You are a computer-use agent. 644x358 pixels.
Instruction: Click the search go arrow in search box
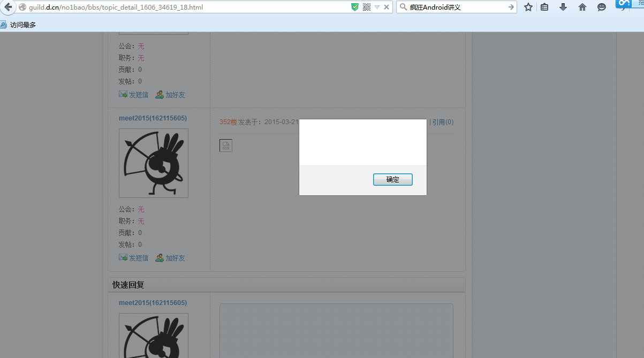(511, 7)
